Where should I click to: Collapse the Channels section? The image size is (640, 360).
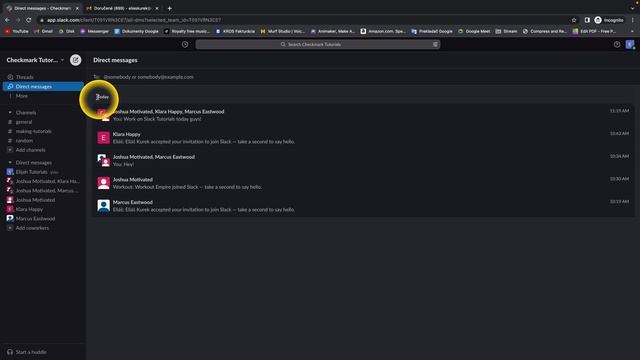tap(10, 113)
